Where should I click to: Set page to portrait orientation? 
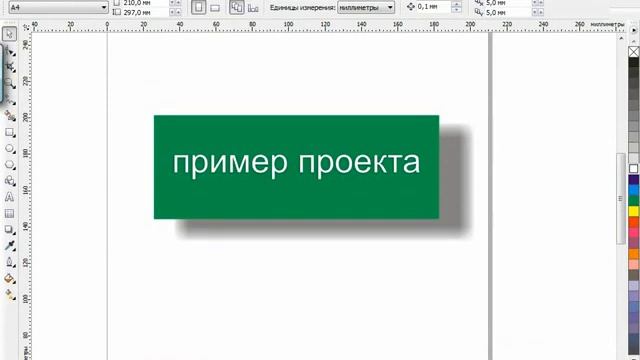pyautogui.click(x=199, y=7)
